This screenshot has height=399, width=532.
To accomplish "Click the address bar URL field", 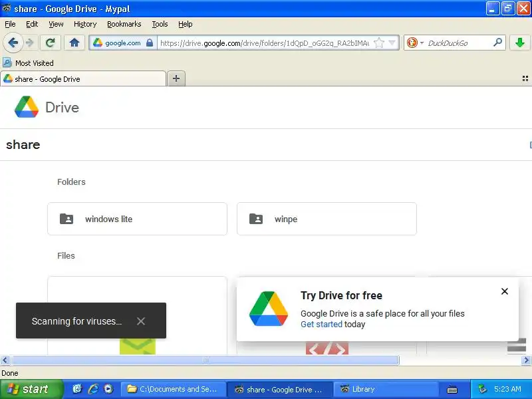I will 265,43.
